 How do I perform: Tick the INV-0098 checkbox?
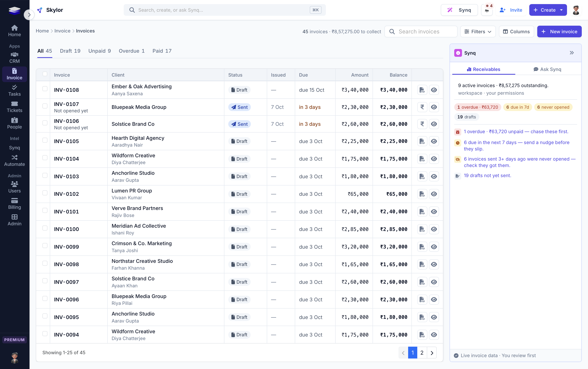coord(45,263)
